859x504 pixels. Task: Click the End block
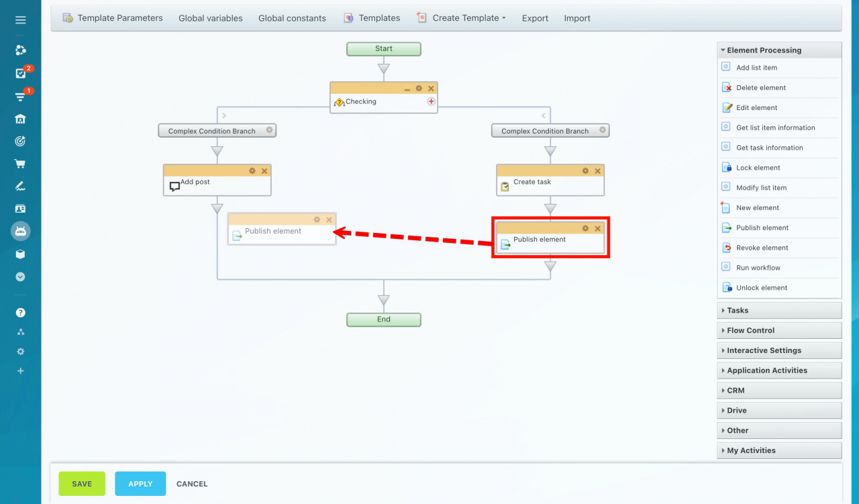(384, 319)
